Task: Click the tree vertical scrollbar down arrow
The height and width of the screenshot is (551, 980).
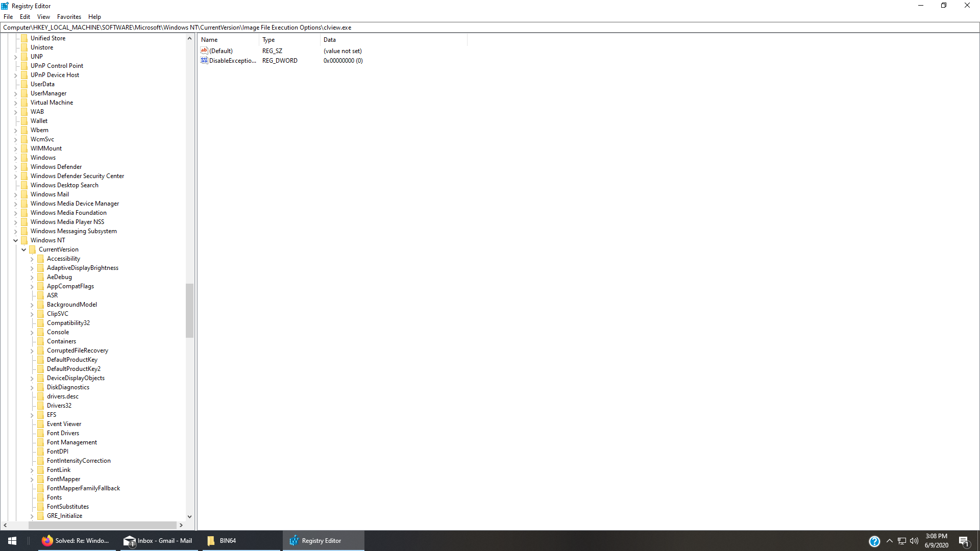Action: tap(189, 516)
